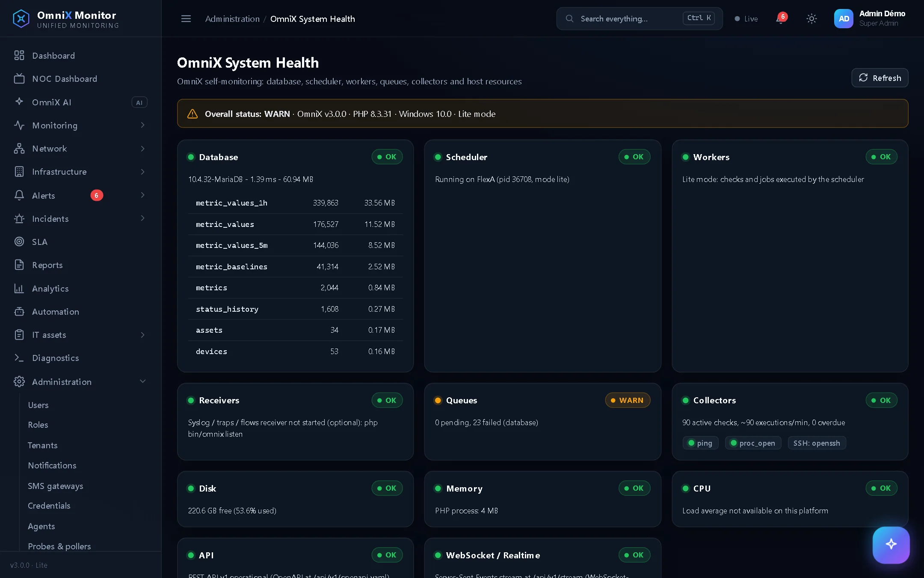Click the Overall status WARN banner
This screenshot has width=924, height=578.
point(542,113)
